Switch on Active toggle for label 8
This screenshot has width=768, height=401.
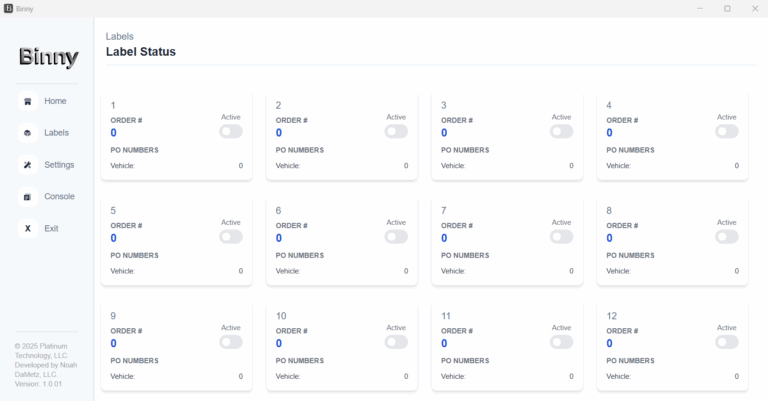(727, 236)
